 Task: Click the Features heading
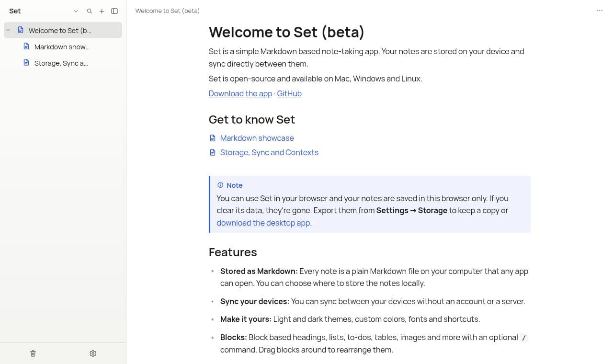pyautogui.click(x=233, y=252)
